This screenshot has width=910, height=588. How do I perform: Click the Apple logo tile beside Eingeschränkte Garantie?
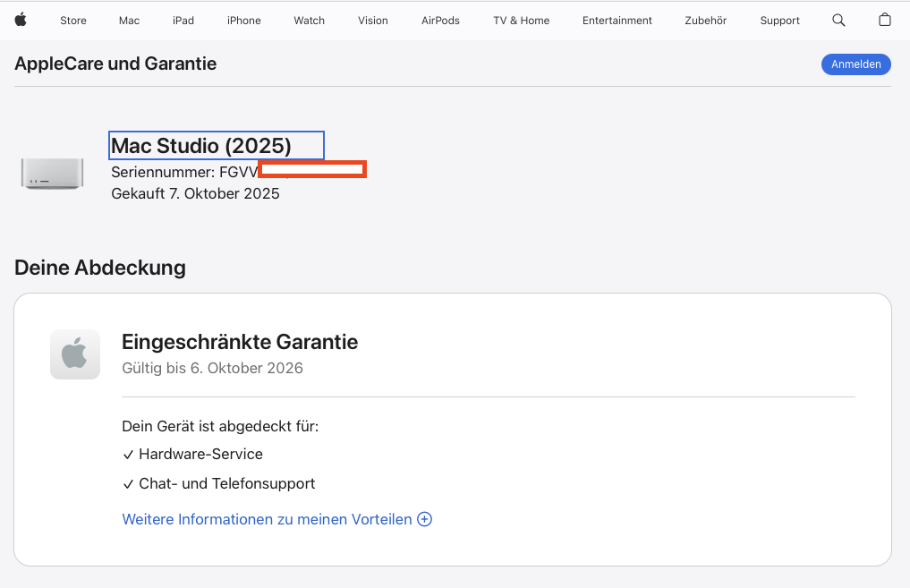point(75,354)
